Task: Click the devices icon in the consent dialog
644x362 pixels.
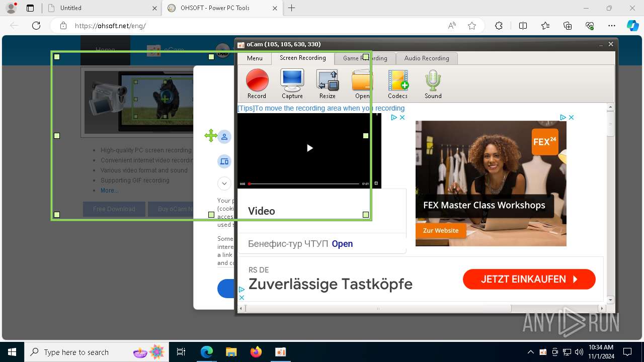Action: click(224, 161)
